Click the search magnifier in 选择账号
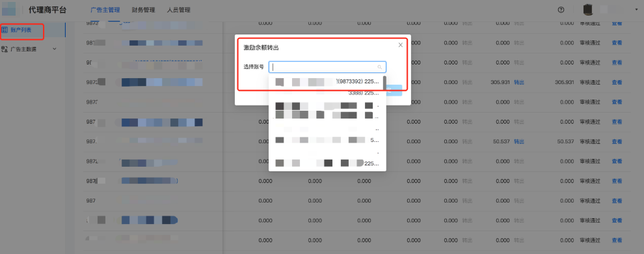 click(x=379, y=66)
